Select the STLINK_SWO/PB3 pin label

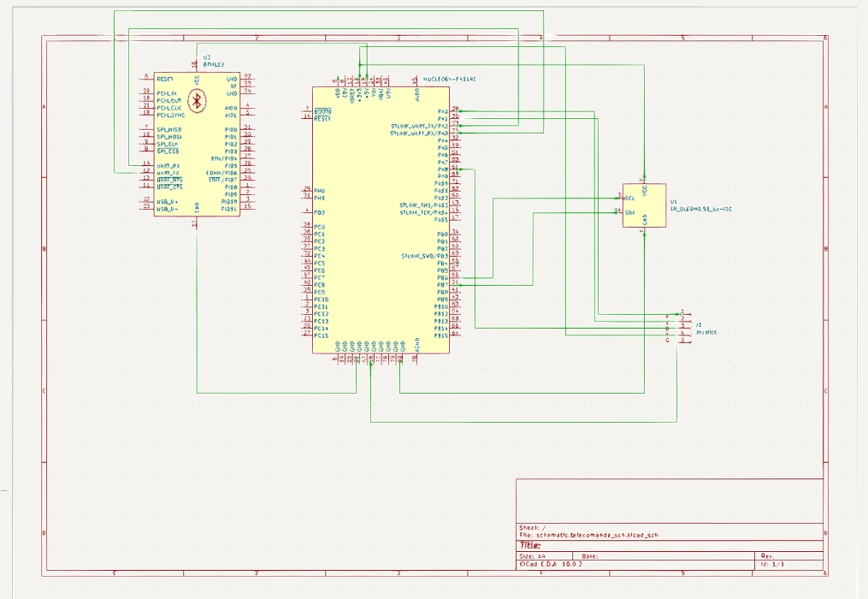(424, 256)
